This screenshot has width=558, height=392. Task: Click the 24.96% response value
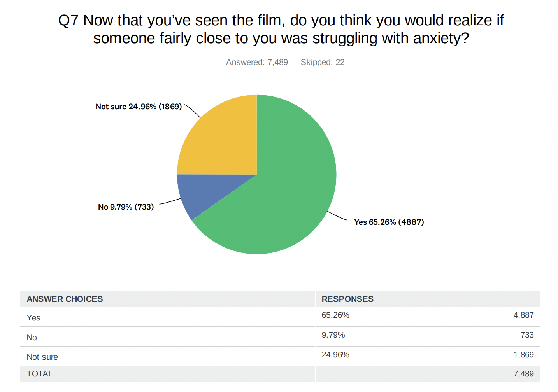coord(335,355)
